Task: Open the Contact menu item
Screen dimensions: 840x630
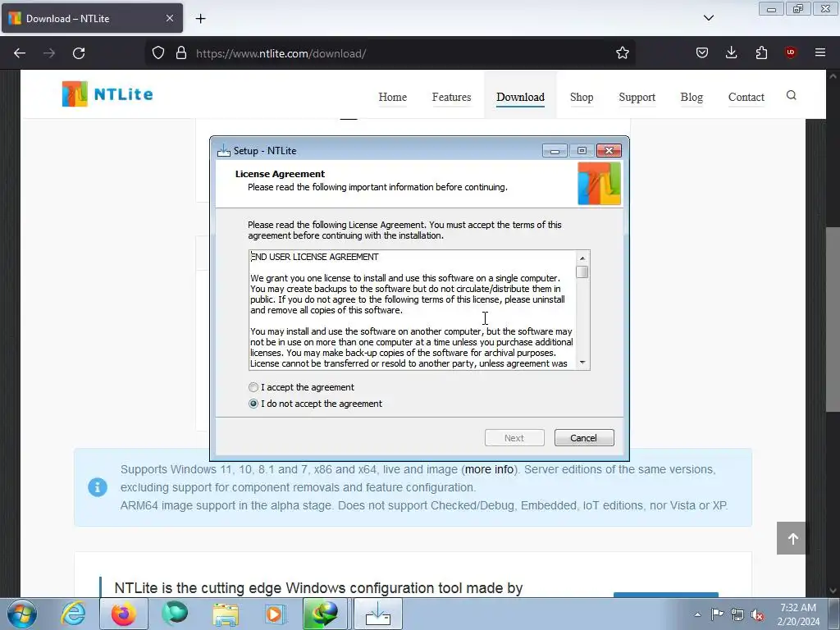Action: 746,97
